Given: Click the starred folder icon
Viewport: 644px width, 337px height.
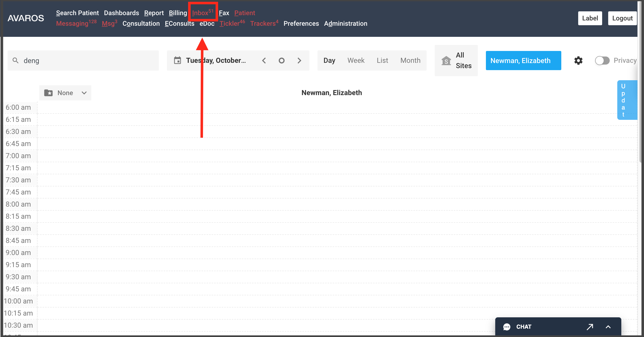Looking at the screenshot, I should click(x=48, y=93).
